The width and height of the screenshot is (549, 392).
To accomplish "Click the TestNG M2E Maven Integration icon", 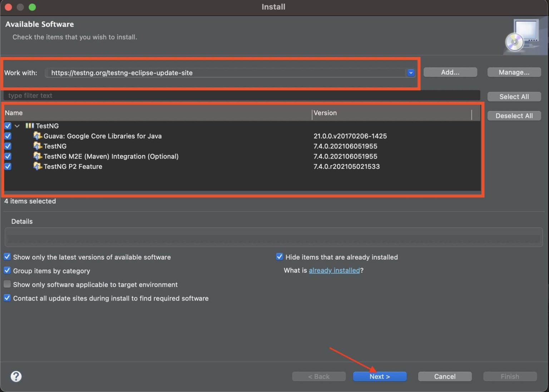I will coord(38,156).
